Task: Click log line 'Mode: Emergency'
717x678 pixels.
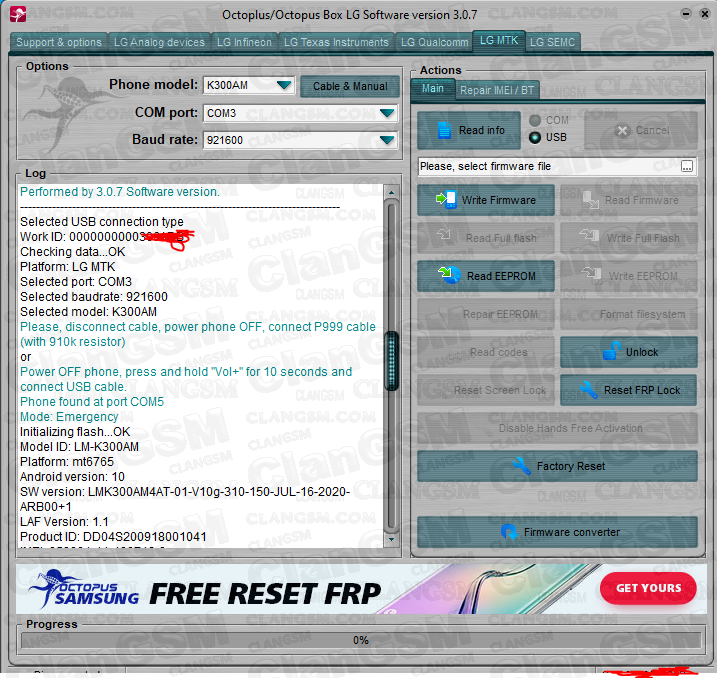Action: (69, 416)
